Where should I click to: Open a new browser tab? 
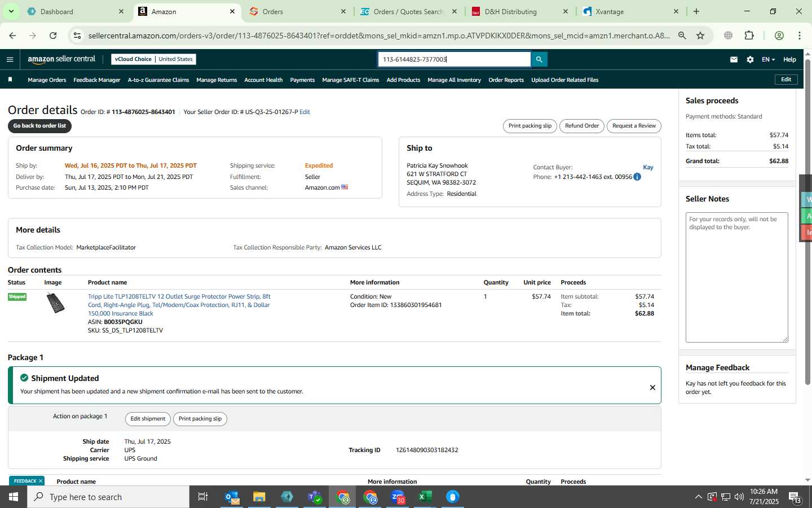coord(696,11)
